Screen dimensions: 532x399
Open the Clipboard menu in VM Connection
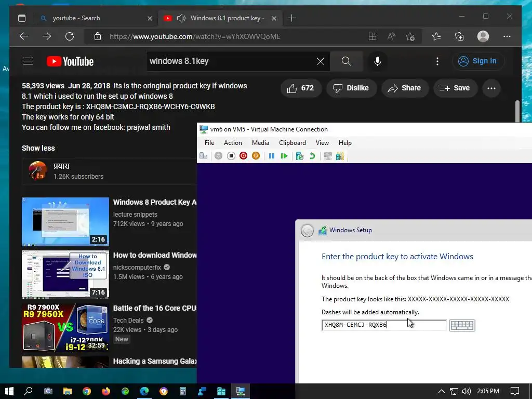(x=292, y=143)
